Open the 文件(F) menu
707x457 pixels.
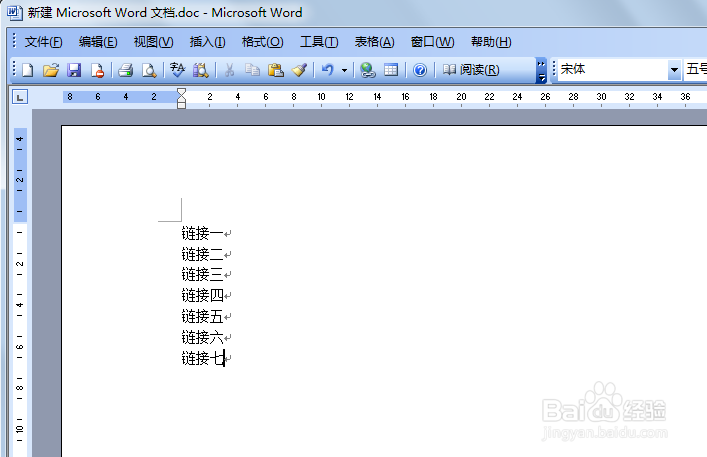pyautogui.click(x=43, y=42)
